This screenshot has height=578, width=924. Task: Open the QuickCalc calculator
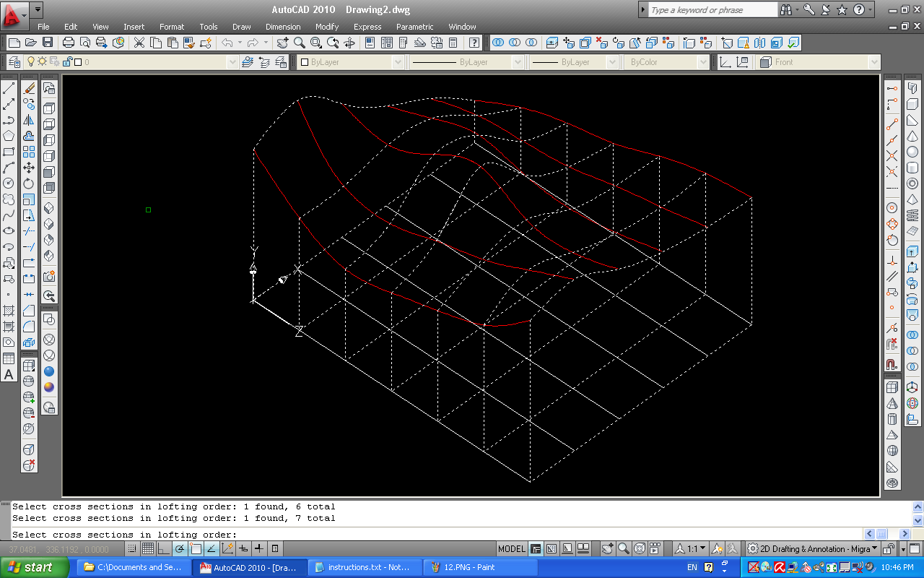tap(453, 43)
